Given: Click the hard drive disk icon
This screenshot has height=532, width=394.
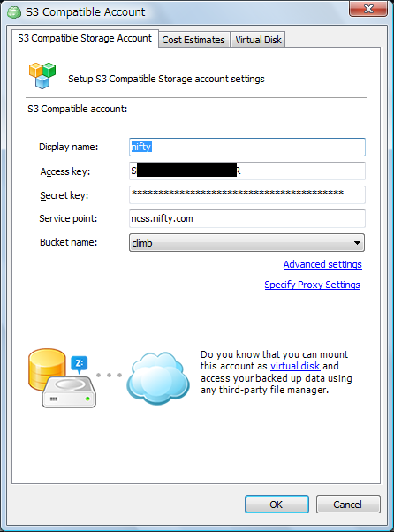Looking at the screenshot, I should point(69,391).
